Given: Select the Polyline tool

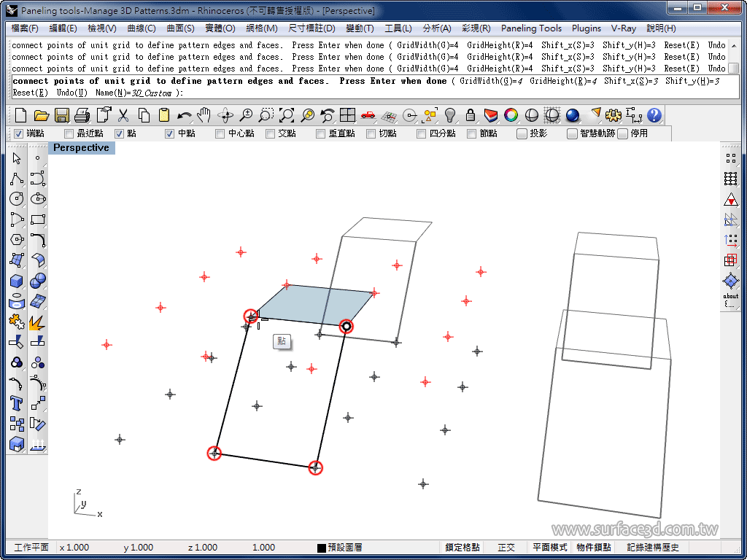Looking at the screenshot, I should click(17, 179).
